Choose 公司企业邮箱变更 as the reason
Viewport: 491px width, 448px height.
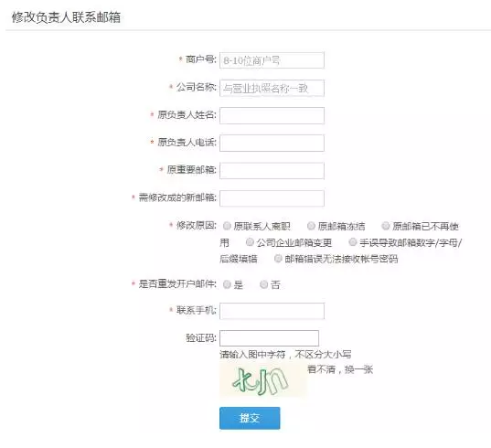tap(250, 242)
